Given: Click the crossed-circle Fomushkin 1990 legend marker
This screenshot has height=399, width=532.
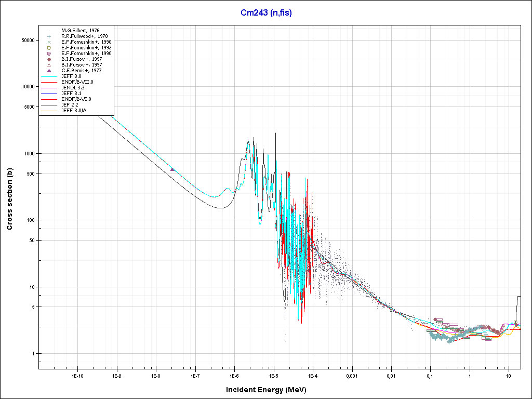Looking at the screenshot, I should (x=48, y=54).
